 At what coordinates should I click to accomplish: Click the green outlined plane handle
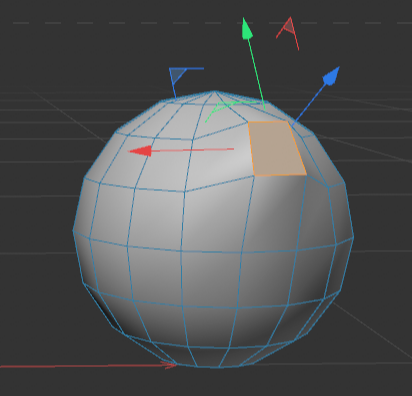click(x=226, y=106)
